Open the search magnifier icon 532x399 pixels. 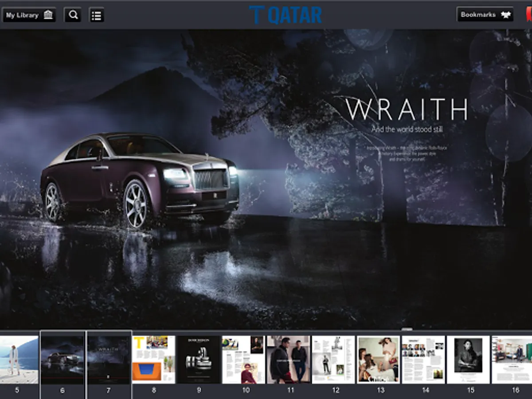(x=72, y=15)
